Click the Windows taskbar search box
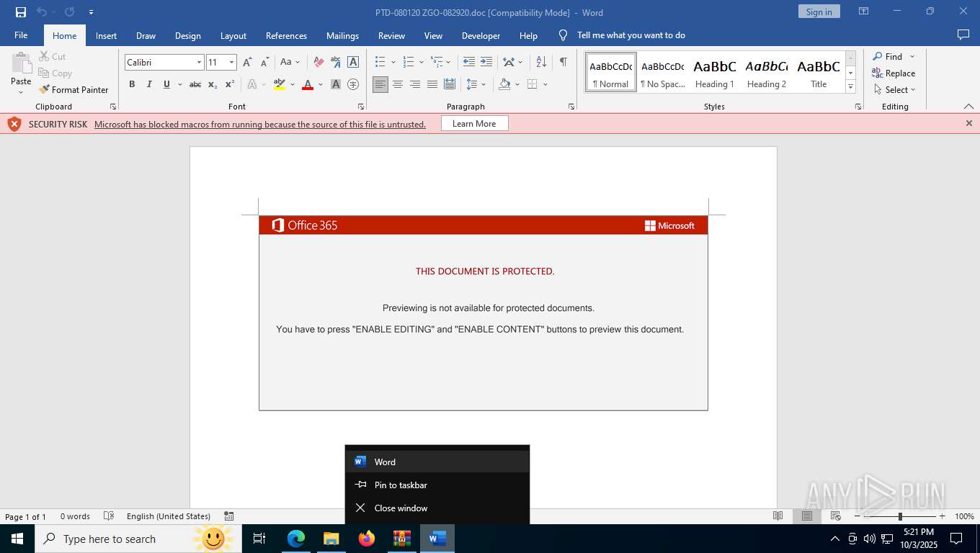 137,539
